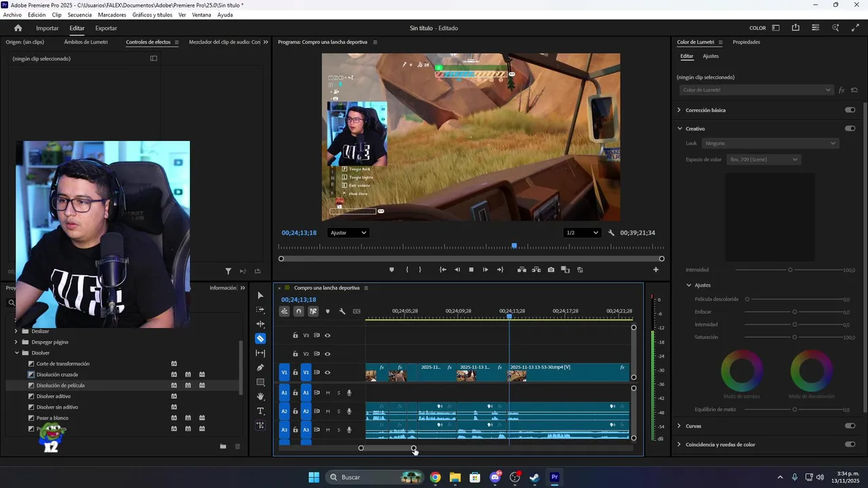Go to In point in Program monitor
Image resolution: width=868 pixels, height=488 pixels.
point(443,270)
